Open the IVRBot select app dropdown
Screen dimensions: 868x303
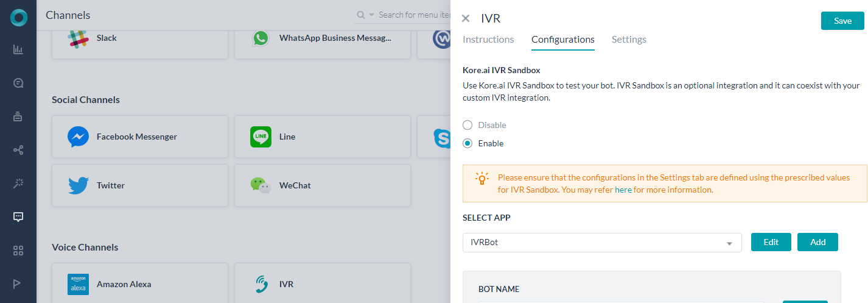[602, 242]
